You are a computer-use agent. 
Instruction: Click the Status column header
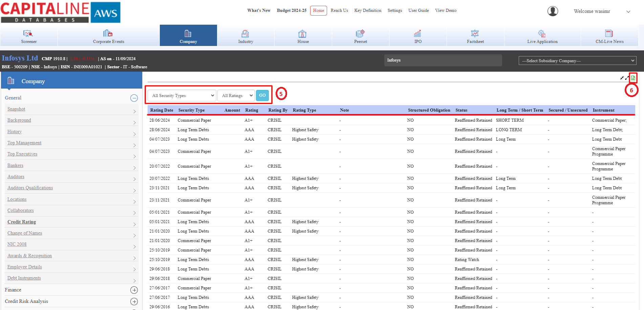click(x=461, y=110)
